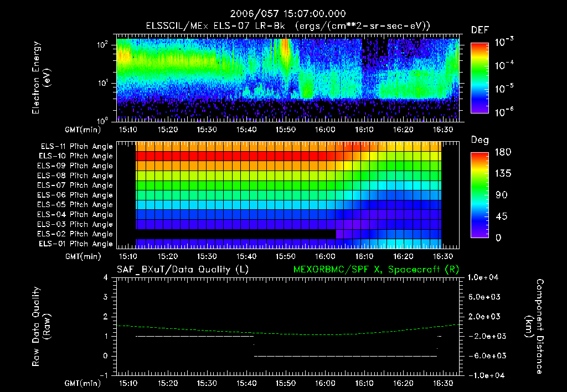This screenshot has width=567, height=392.
Task: Click the 2.0e+03 tick on the distance axis
Action: tap(484, 317)
